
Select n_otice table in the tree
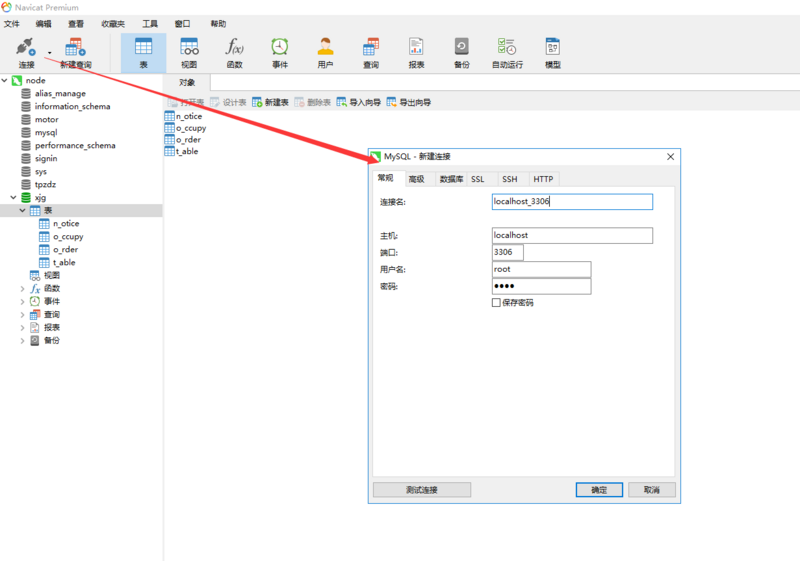(x=65, y=223)
